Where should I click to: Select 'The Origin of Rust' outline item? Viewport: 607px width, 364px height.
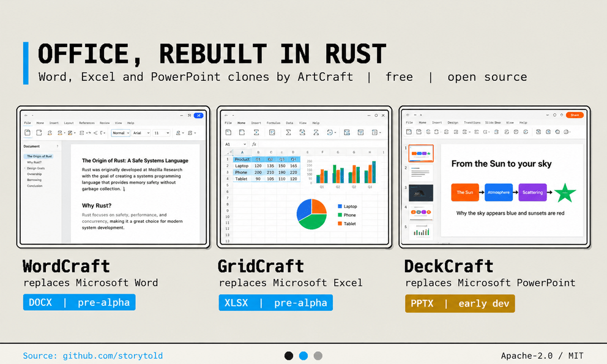(39, 156)
